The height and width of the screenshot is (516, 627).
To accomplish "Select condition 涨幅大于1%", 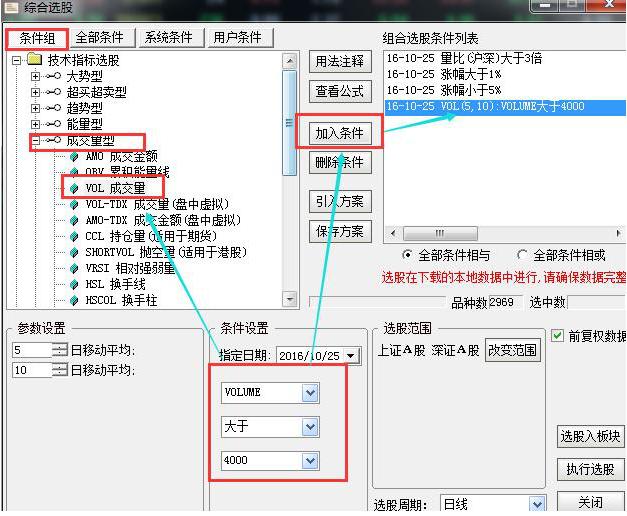I will [444, 74].
